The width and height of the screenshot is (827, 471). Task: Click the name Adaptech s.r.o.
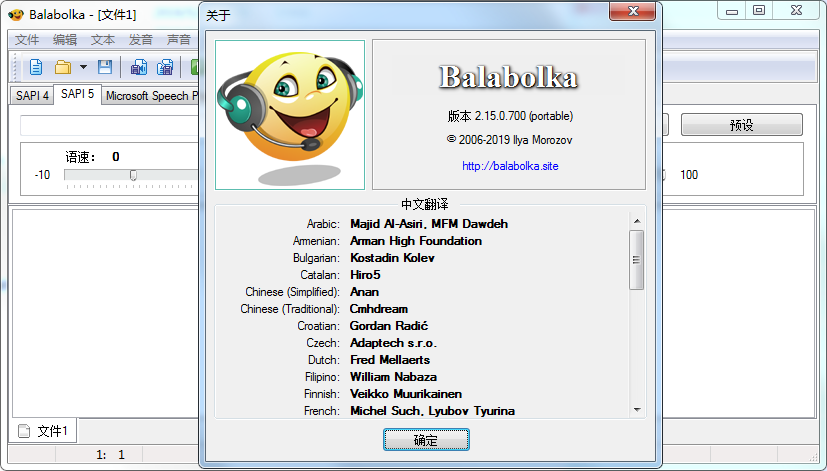click(x=393, y=343)
